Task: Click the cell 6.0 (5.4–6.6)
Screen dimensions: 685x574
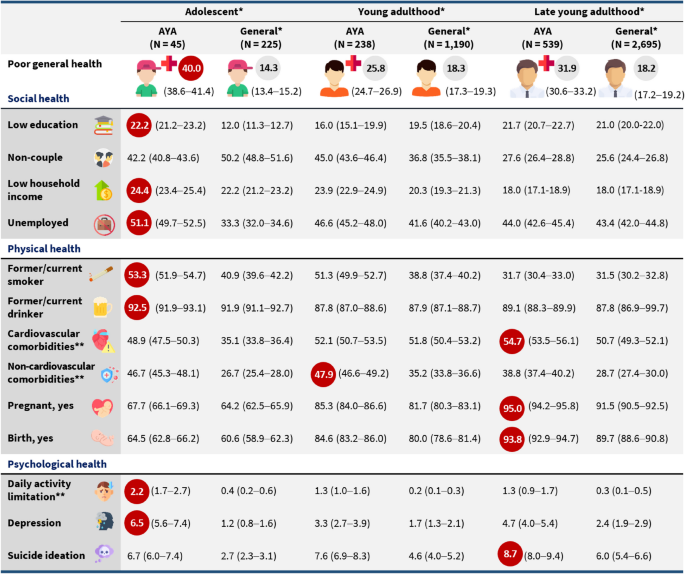Action: click(x=623, y=556)
